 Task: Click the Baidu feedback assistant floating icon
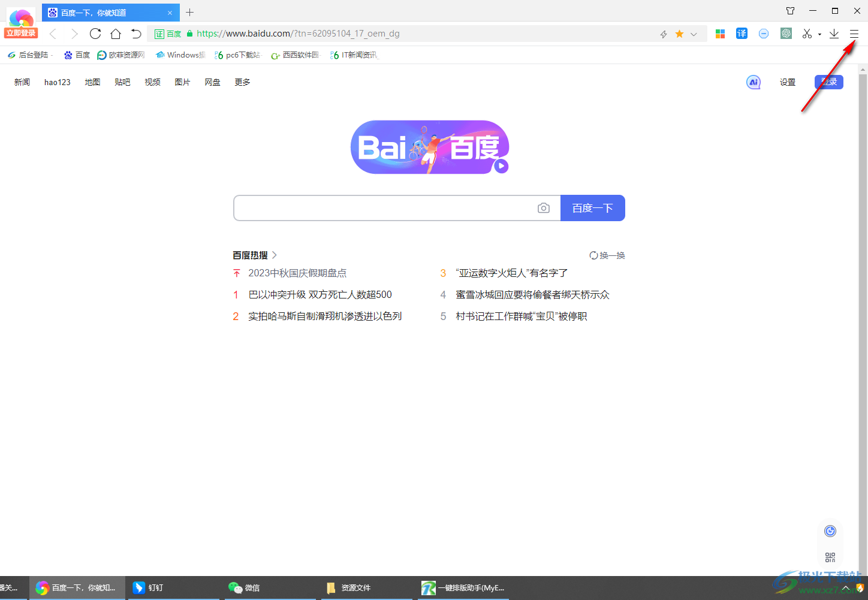point(830,531)
